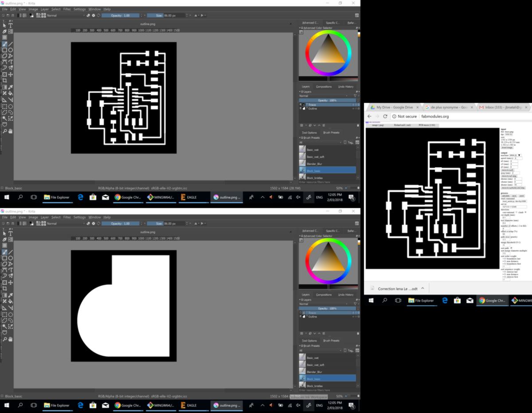Select the Rectangular Selection tool in lower Krita window
Viewport: 532px width, 413px height.
(x=4, y=315)
